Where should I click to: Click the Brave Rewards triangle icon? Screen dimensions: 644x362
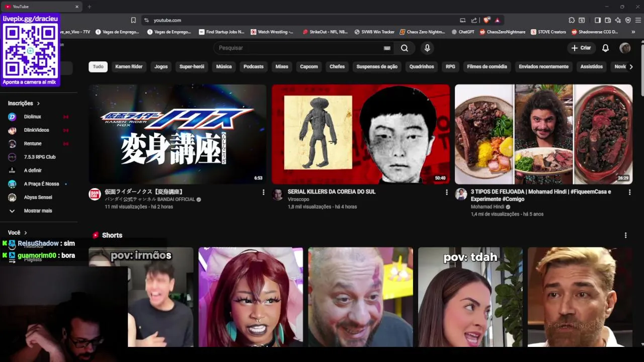497,20
